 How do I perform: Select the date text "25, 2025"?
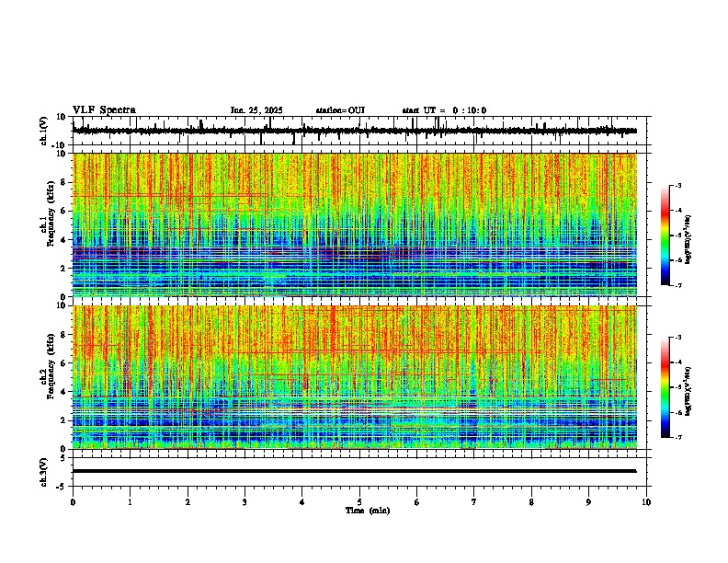coord(265,110)
